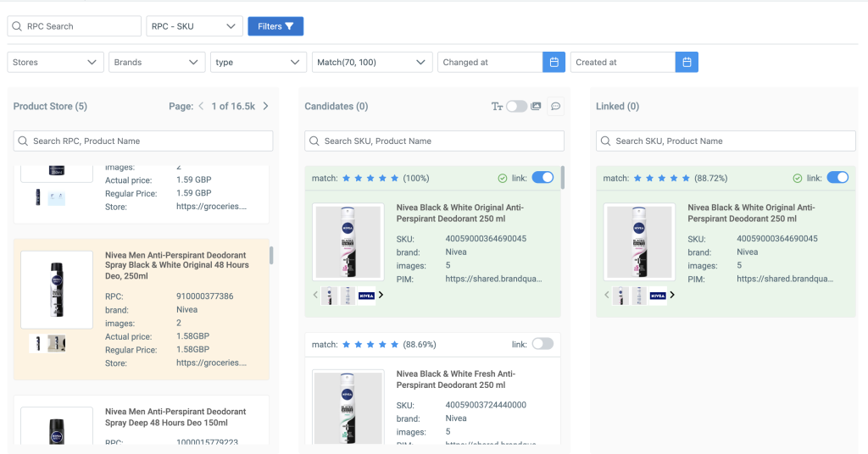Screen dimensions: 868x454
Task: Toggle on link for 88.69% match candidate
Action: click(542, 344)
